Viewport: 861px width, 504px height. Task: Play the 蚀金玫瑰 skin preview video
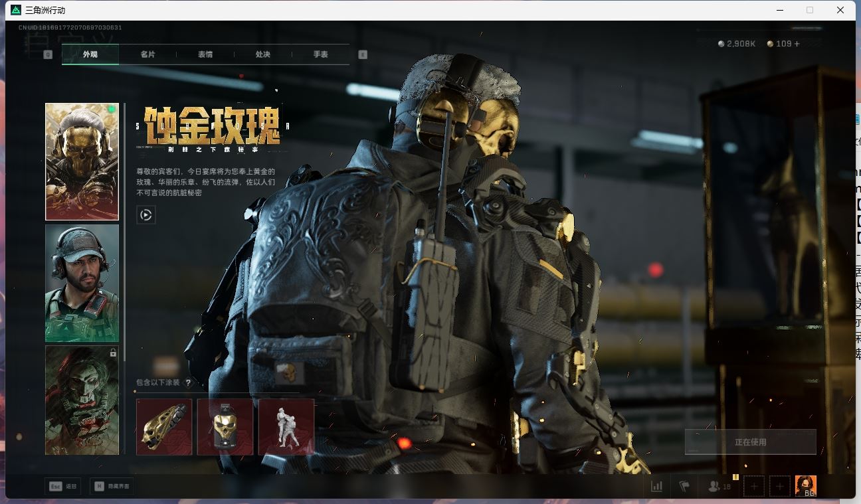coord(146,214)
